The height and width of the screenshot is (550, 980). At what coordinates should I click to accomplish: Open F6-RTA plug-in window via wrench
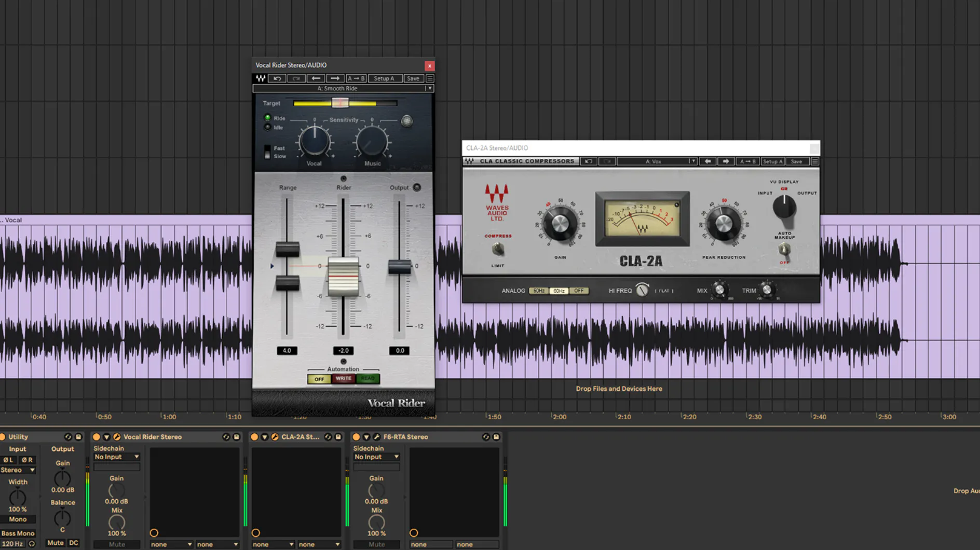(x=377, y=437)
